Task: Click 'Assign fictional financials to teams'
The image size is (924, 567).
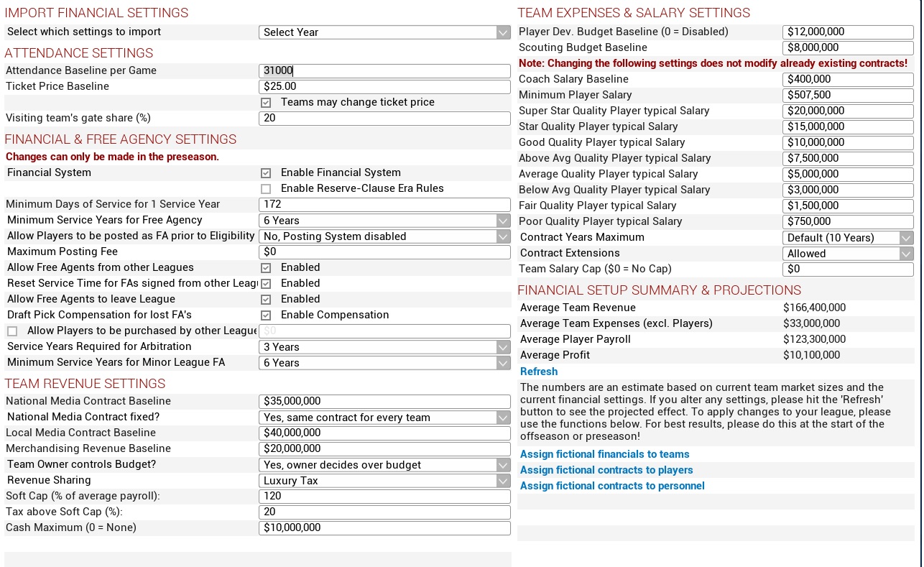Action: [x=604, y=454]
